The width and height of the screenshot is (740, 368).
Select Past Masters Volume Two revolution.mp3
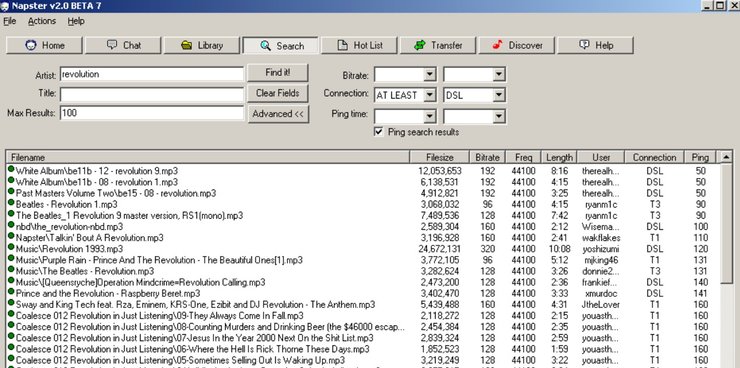pos(116,193)
